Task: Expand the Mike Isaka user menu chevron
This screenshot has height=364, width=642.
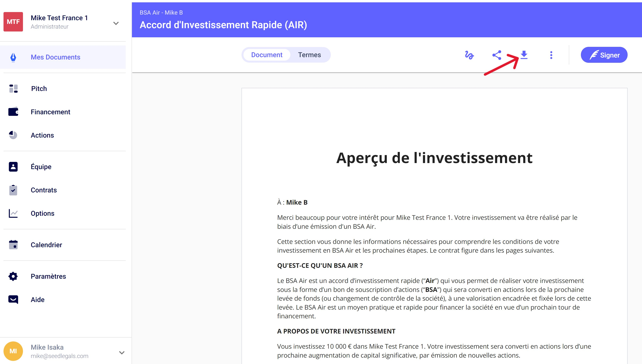Action: click(122, 353)
